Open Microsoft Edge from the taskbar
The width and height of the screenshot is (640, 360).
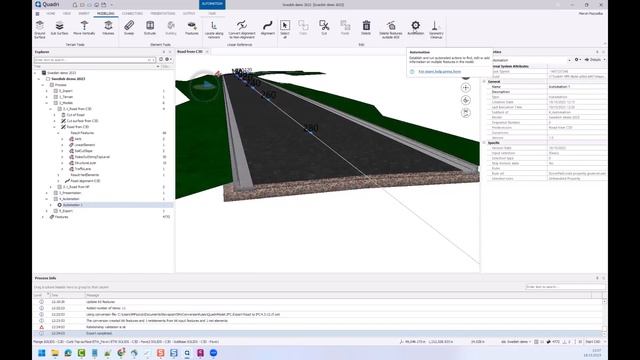68,353
